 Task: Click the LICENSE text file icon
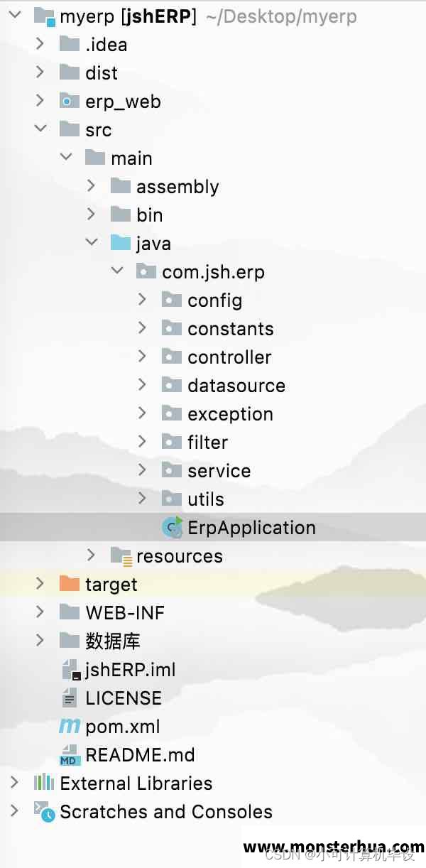pos(70,698)
